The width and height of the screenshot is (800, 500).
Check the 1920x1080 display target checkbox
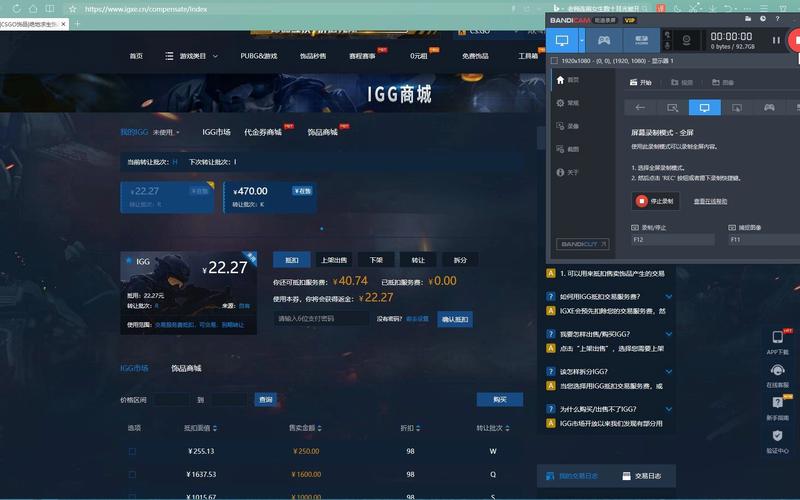(556, 60)
